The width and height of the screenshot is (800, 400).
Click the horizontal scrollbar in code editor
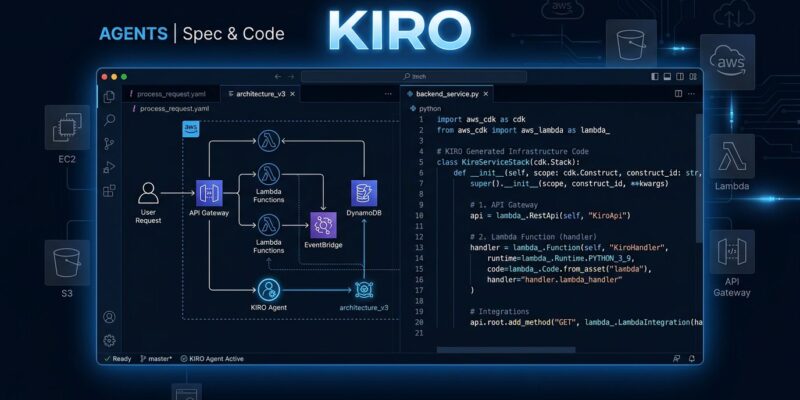(x=506, y=350)
